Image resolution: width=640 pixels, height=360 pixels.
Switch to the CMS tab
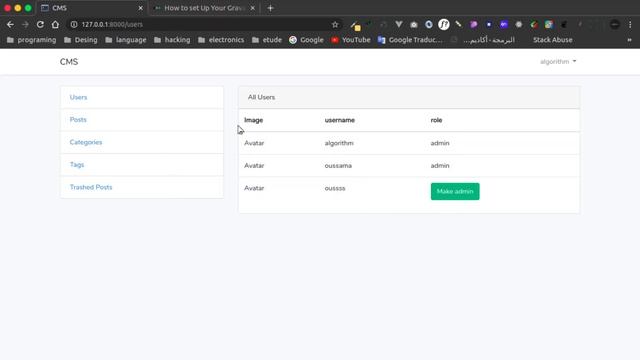[92, 8]
